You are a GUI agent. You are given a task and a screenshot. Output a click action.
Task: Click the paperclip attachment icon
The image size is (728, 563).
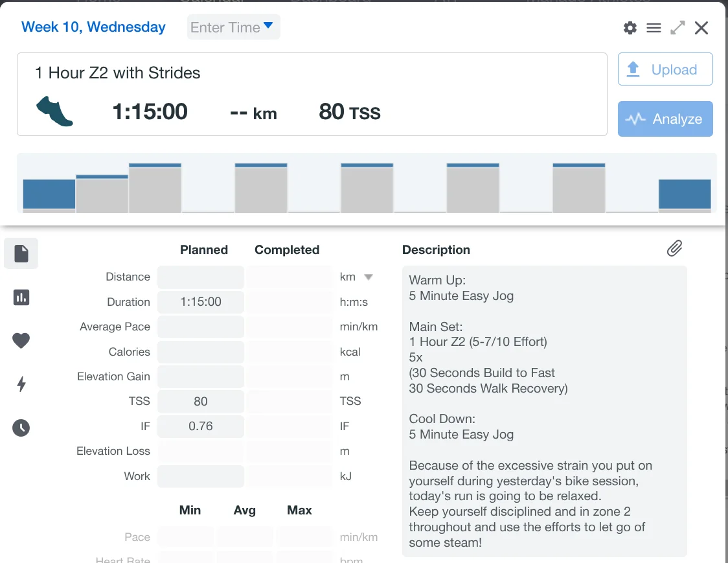point(674,248)
